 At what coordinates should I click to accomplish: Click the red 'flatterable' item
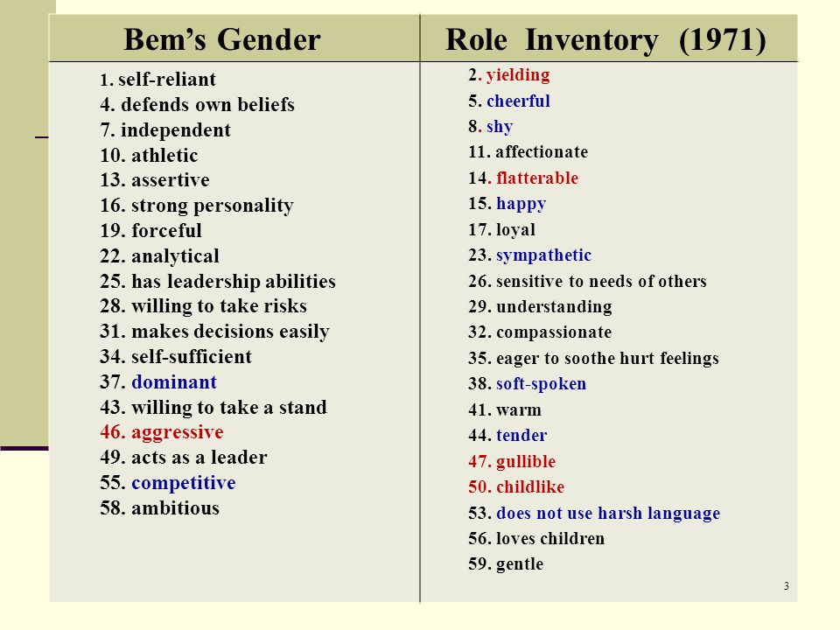tap(536, 178)
